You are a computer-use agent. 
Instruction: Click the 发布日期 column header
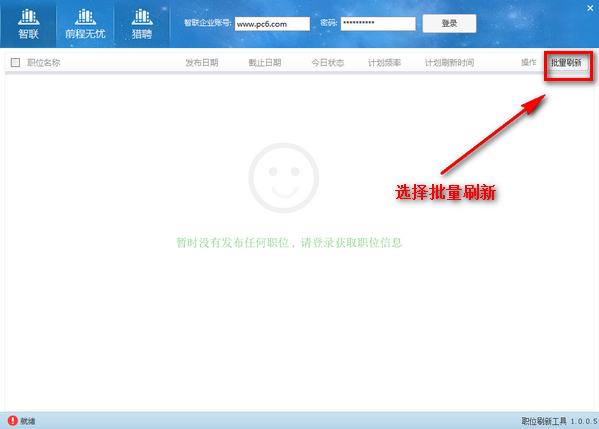[x=202, y=63]
